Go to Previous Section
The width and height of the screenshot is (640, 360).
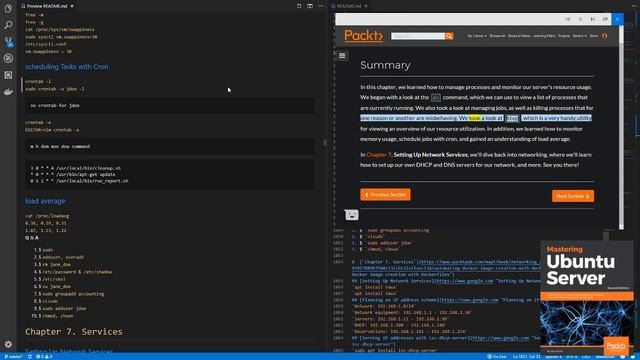[x=385, y=195]
